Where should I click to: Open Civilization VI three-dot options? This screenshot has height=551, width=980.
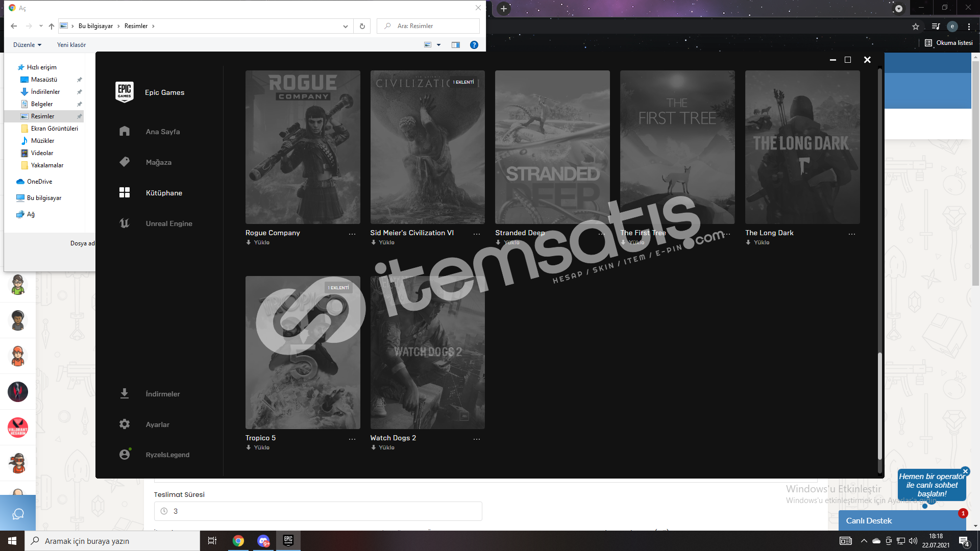477,234
